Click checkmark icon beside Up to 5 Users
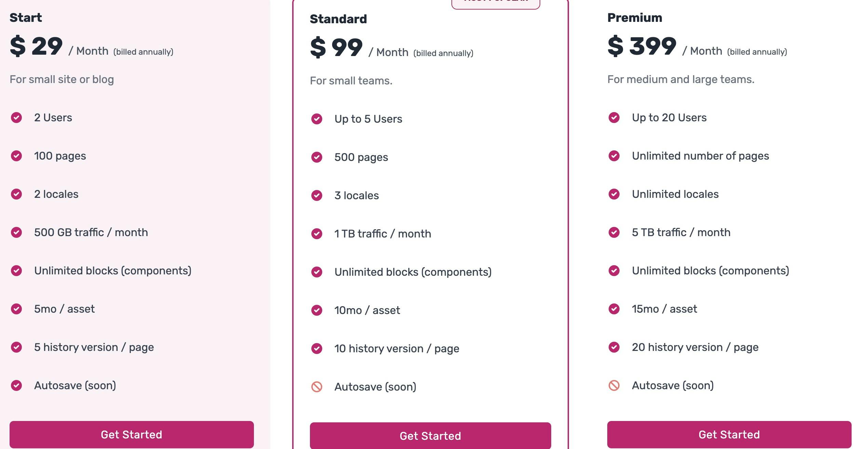Viewport: 868px width, 449px height. point(317,119)
